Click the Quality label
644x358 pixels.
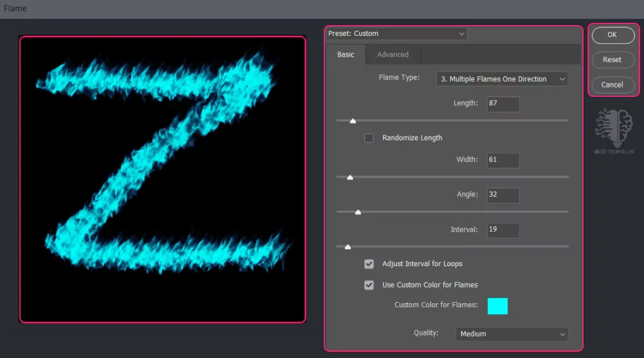426,333
